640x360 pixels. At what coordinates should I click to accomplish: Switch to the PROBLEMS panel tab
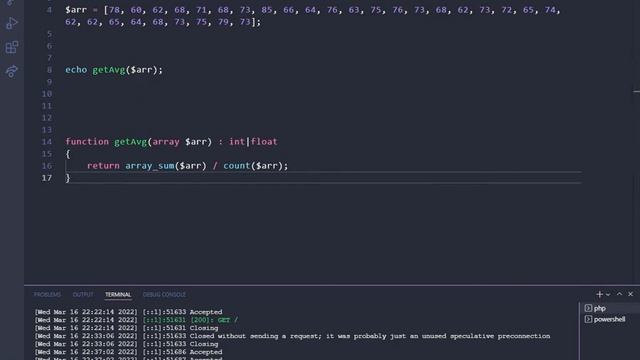point(47,294)
